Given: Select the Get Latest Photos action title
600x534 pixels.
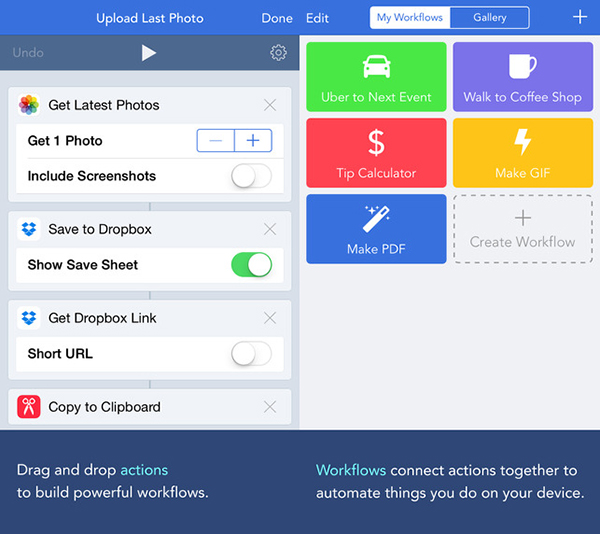Looking at the screenshot, I should tap(104, 105).
